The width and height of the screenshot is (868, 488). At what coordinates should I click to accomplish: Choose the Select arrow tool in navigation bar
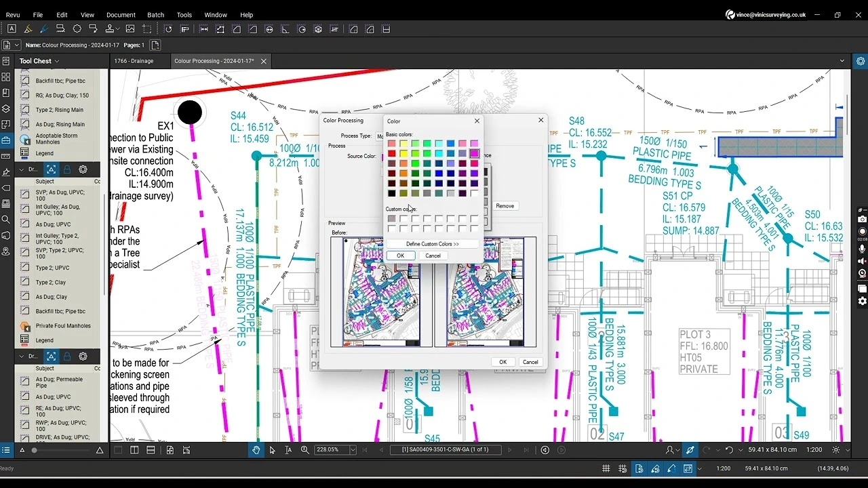273,450
